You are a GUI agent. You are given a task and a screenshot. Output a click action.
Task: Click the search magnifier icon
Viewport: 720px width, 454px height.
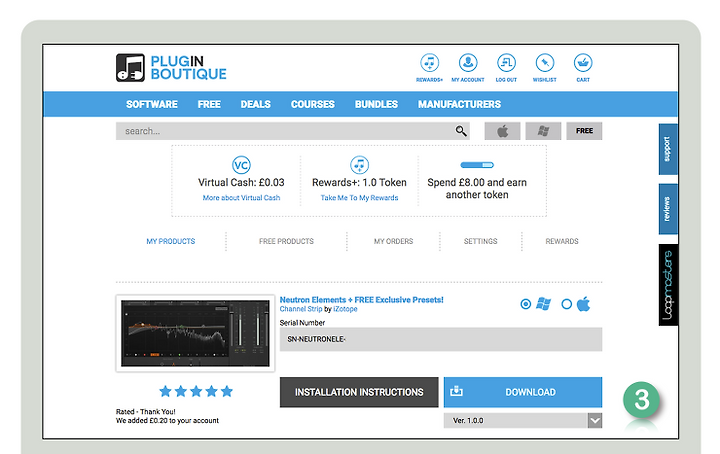[461, 131]
